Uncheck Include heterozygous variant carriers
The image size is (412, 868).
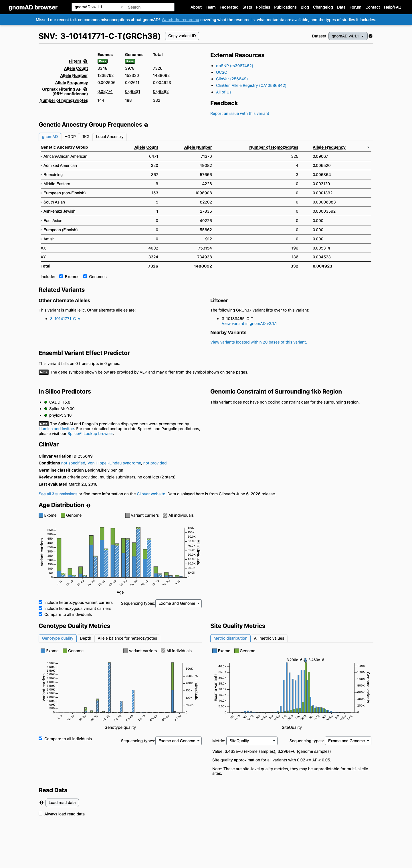41,602
